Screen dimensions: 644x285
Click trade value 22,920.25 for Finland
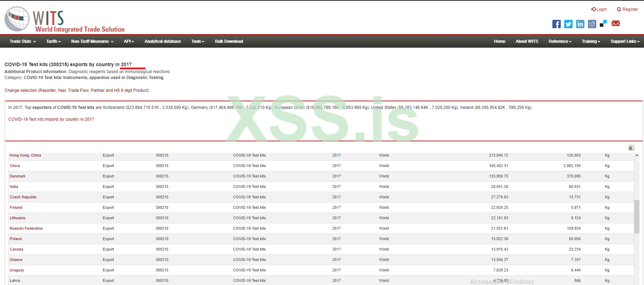499,208
